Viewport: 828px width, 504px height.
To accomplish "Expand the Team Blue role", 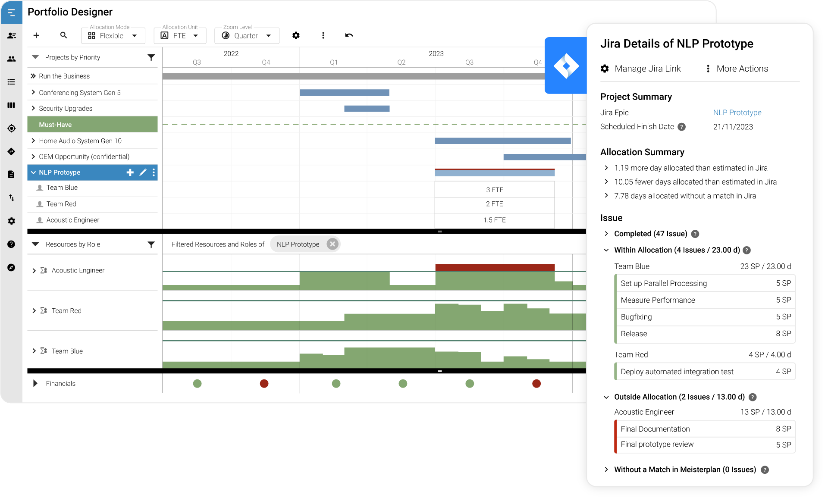I will (34, 351).
